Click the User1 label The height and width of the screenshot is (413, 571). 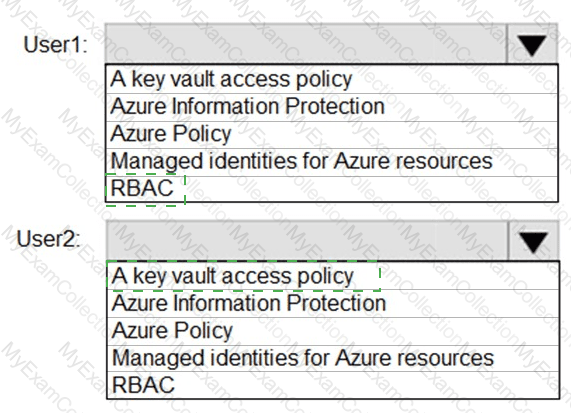[55, 44]
